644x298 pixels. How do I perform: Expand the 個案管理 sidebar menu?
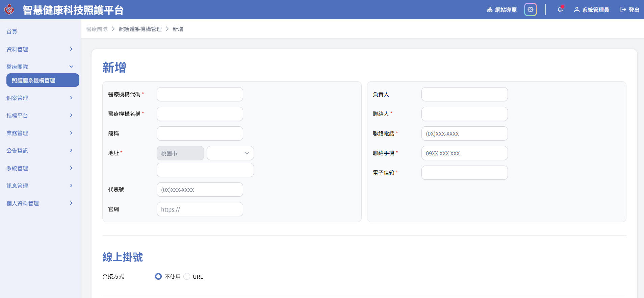[40, 98]
